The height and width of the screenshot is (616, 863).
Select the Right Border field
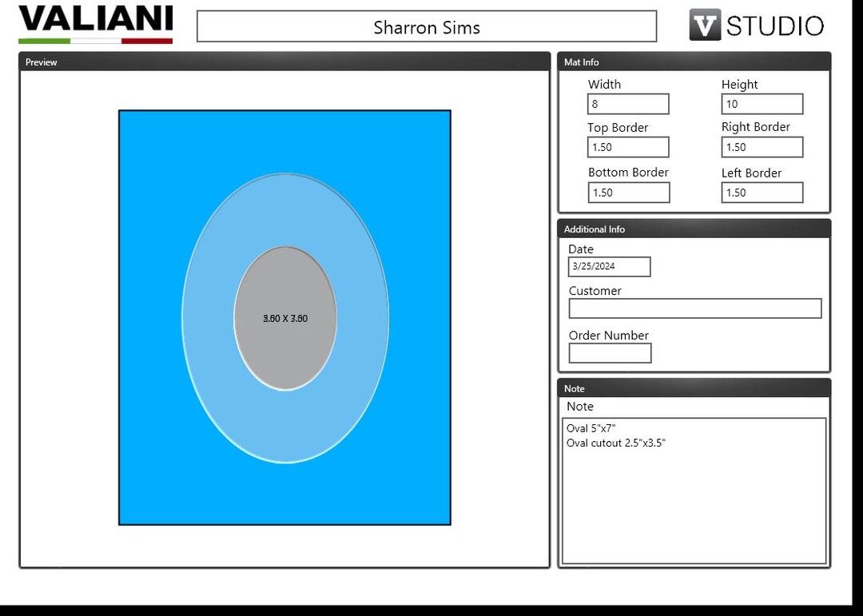click(x=761, y=147)
